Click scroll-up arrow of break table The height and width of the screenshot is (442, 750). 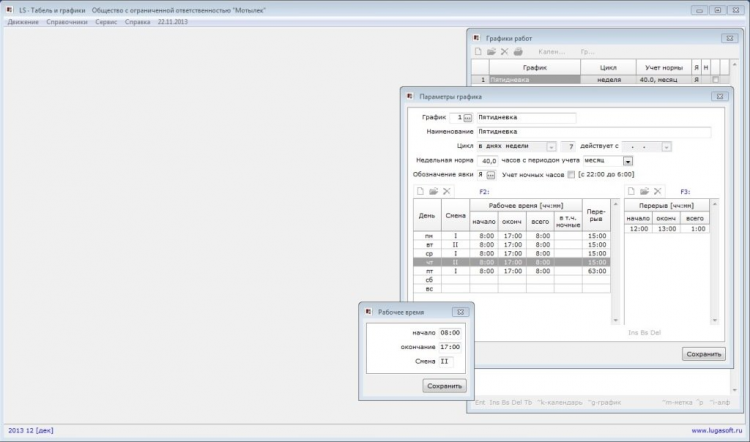pyautogui.click(x=715, y=204)
